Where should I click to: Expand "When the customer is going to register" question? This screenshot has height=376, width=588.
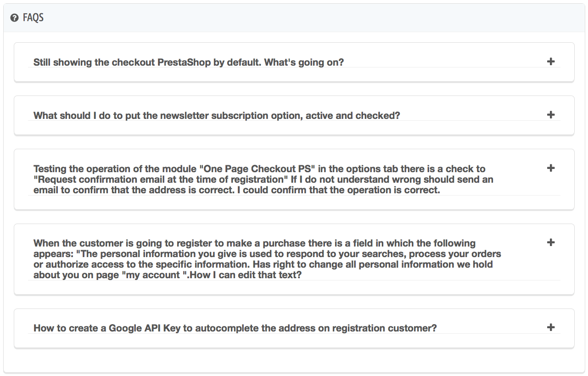click(267, 259)
